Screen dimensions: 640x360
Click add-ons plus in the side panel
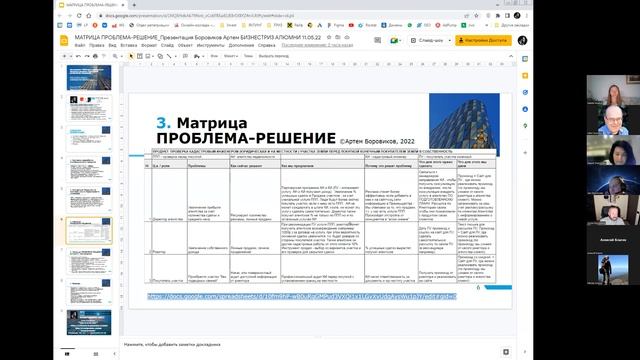525,153
